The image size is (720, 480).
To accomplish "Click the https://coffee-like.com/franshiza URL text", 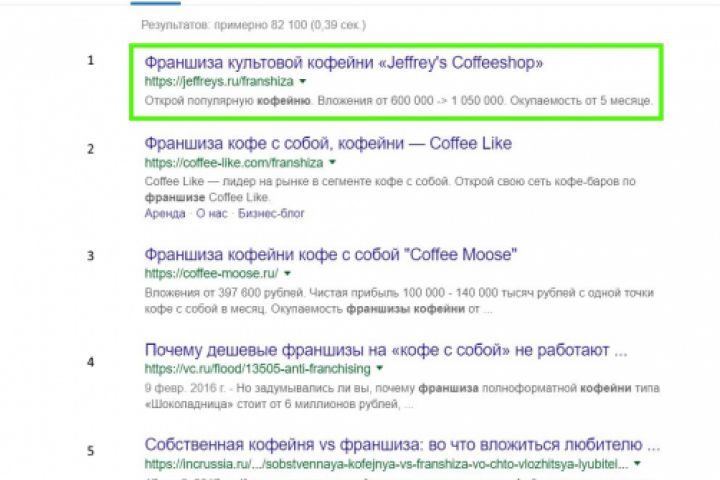I will click(234, 163).
